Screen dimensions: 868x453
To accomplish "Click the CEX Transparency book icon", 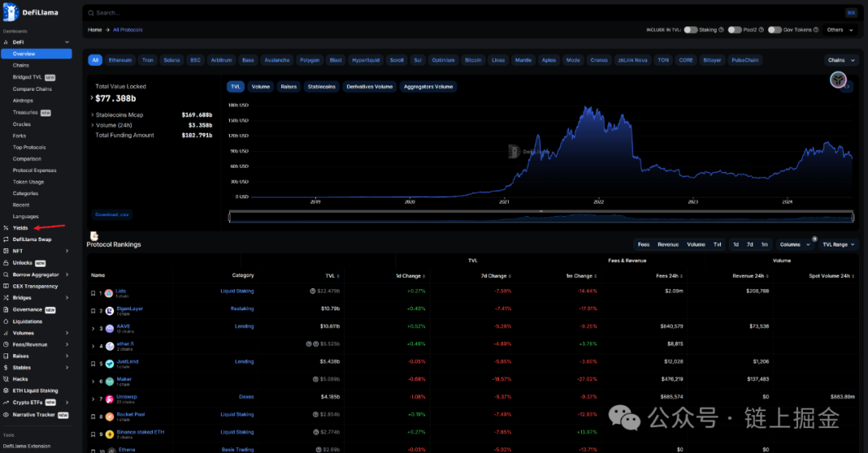I will 6,286.
